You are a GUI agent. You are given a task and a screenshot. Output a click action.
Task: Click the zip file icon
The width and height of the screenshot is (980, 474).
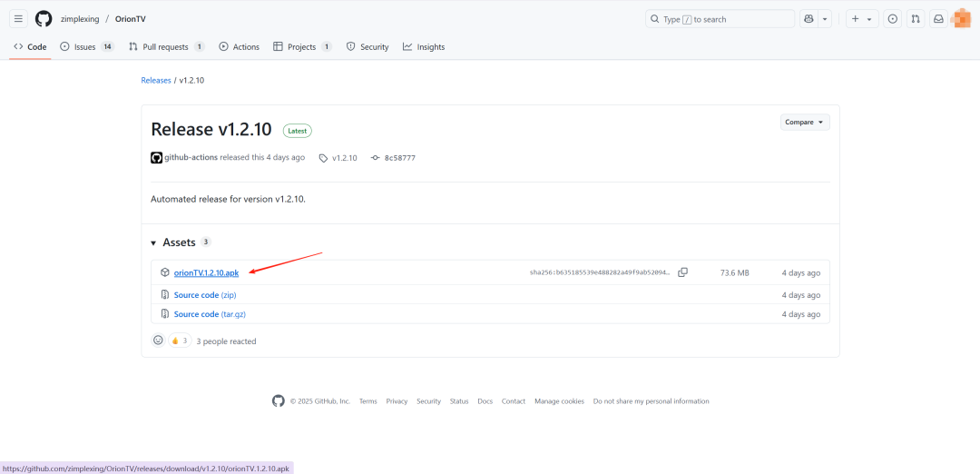pyautogui.click(x=165, y=294)
